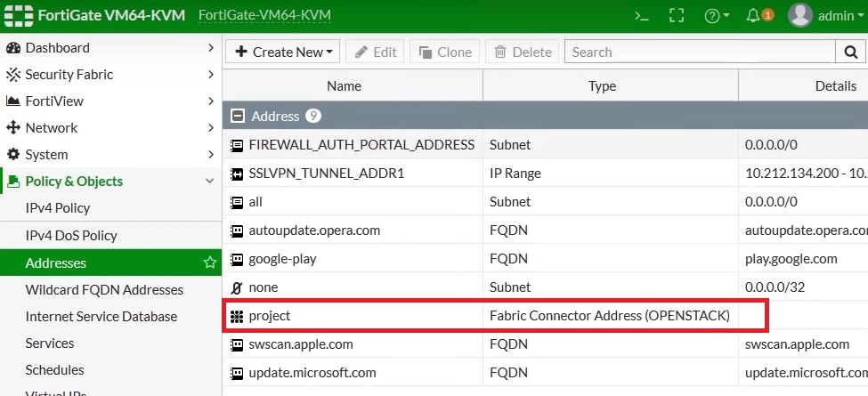Image resolution: width=868 pixels, height=396 pixels.
Task: Select the update.microsoft.com name
Action: click(x=312, y=373)
